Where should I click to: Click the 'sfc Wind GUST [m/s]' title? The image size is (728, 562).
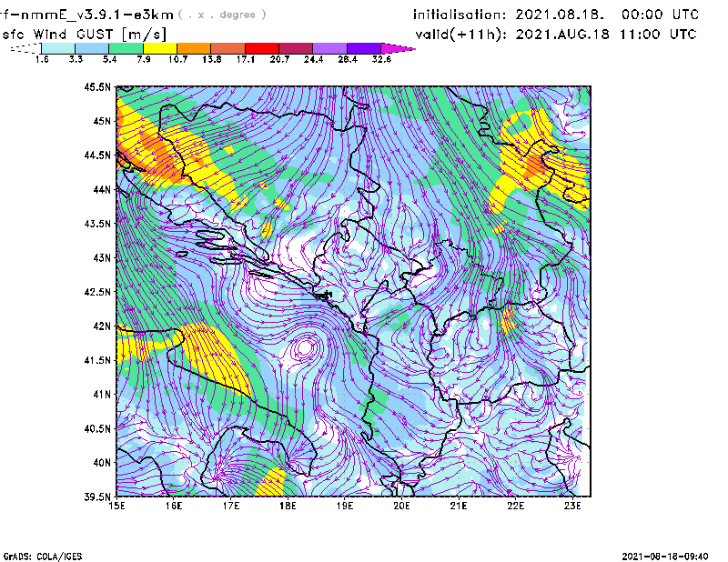click(x=84, y=35)
